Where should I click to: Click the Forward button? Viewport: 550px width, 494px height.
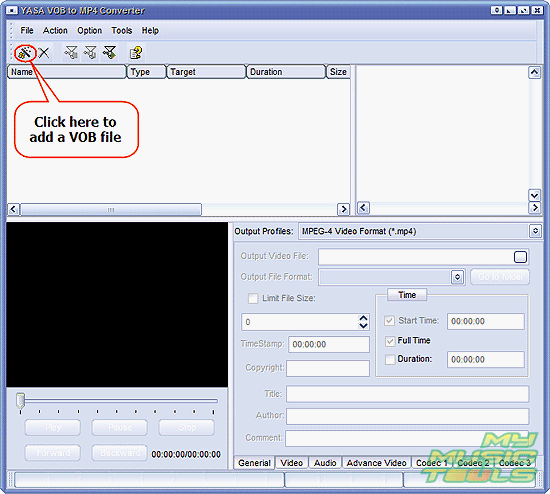click(x=53, y=453)
